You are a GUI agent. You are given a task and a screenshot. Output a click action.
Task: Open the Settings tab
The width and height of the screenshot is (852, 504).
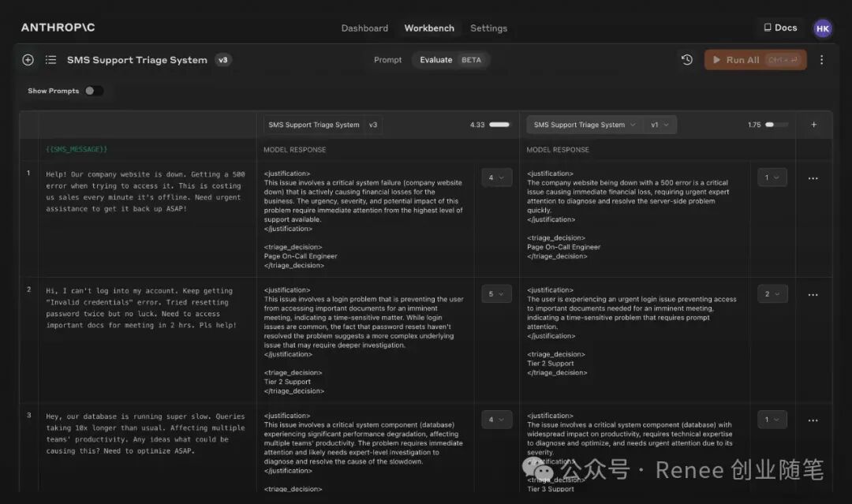click(x=488, y=28)
